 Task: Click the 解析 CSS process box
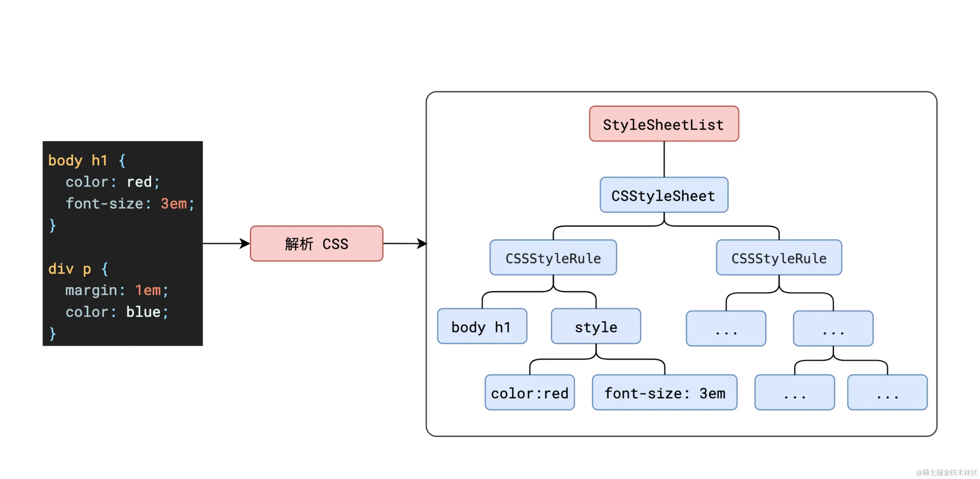pyautogui.click(x=316, y=243)
